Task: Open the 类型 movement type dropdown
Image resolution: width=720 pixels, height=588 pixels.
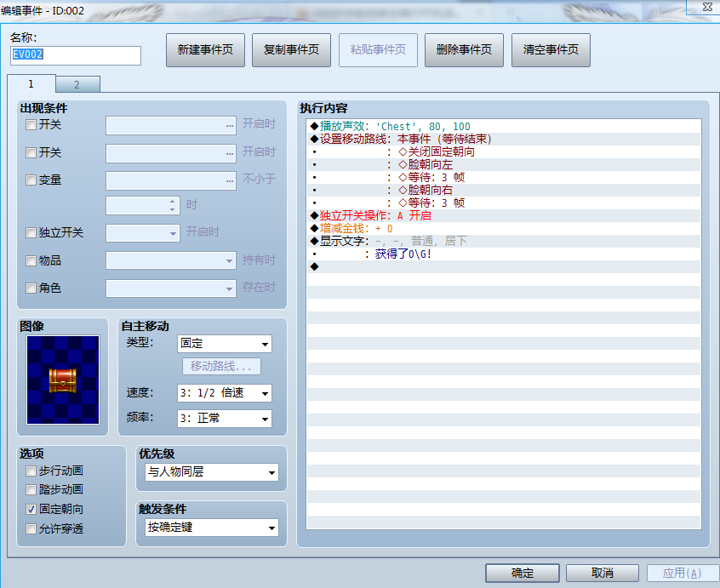Action: tap(225, 344)
